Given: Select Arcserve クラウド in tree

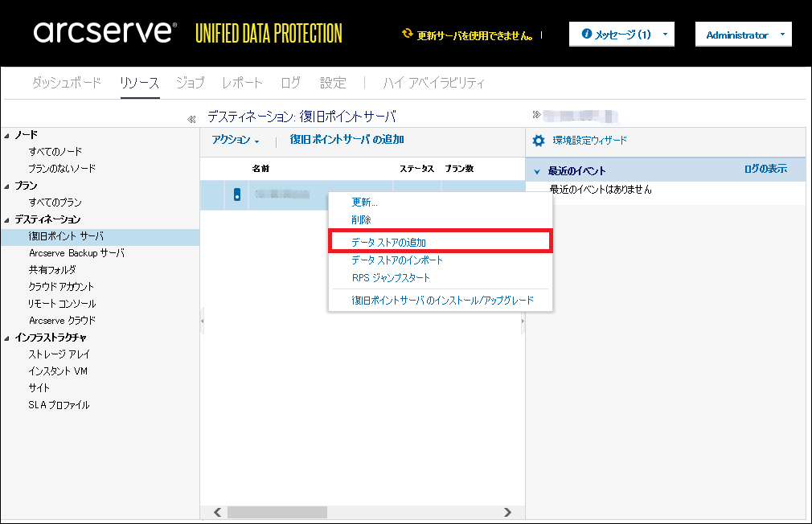Looking at the screenshot, I should click(62, 321).
